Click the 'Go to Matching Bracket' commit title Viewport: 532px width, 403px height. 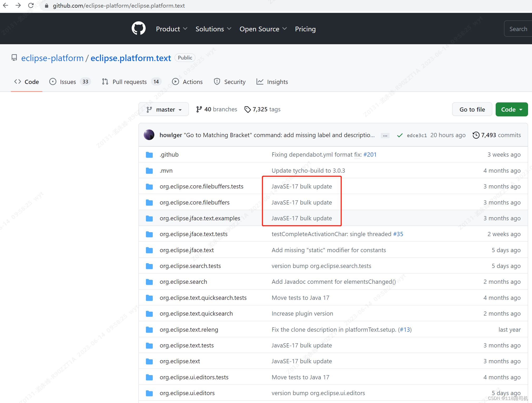[279, 135]
